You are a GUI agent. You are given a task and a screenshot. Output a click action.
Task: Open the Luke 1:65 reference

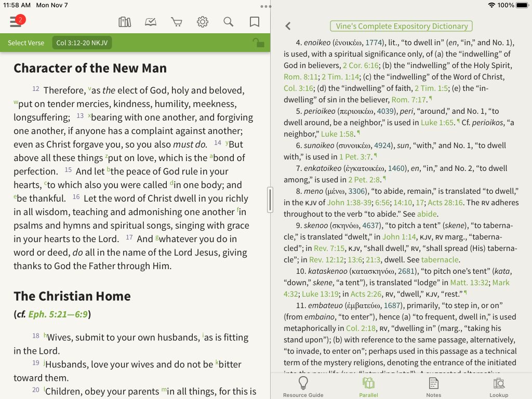point(437,123)
